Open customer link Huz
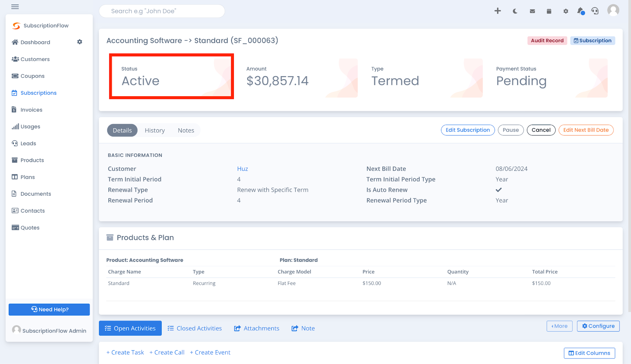This screenshot has height=364, width=631. (243, 169)
